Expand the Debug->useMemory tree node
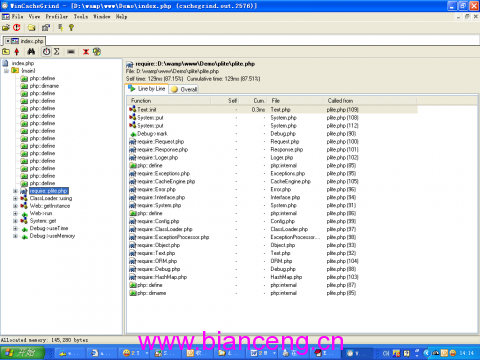480x360 pixels. (15, 236)
